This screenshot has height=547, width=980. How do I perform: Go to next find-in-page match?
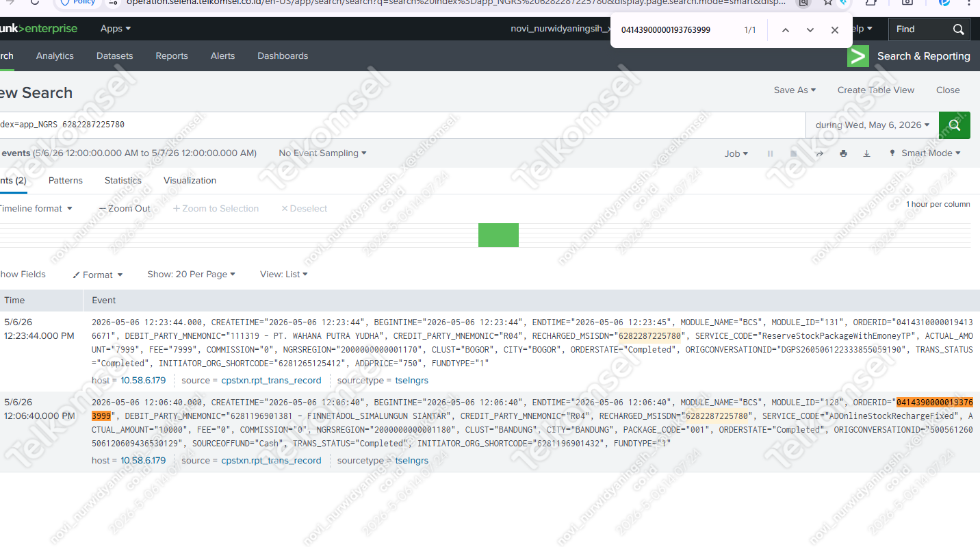[810, 30]
